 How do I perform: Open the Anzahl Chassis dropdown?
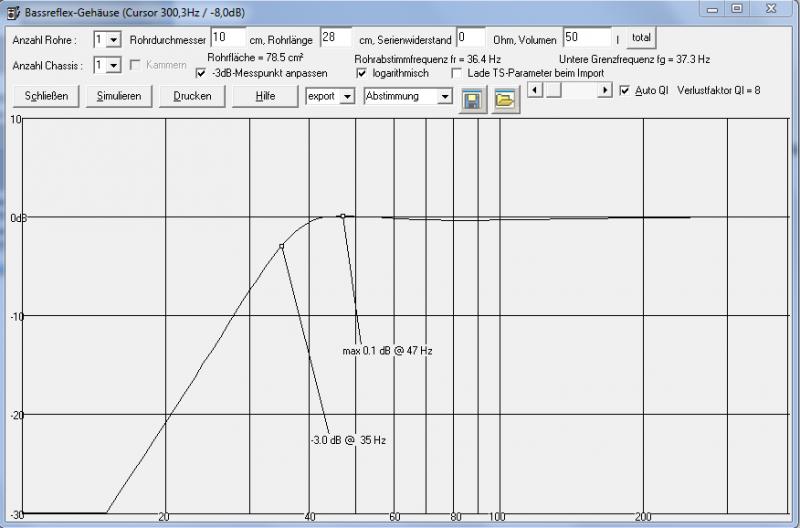114,65
